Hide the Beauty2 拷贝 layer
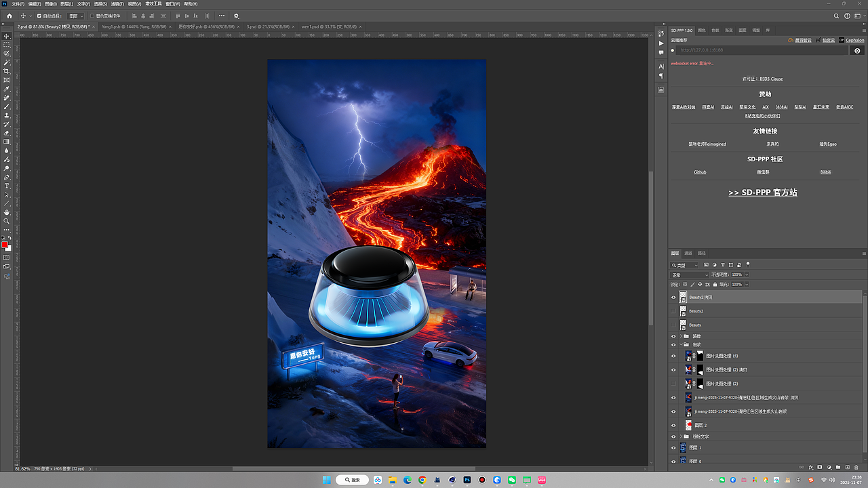This screenshot has width=868, height=488. coord(673,297)
